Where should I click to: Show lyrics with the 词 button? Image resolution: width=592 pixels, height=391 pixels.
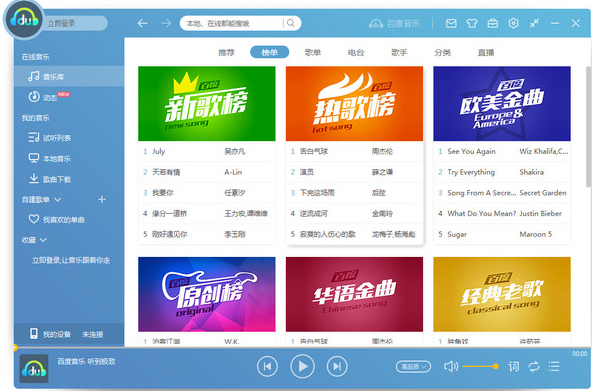(513, 366)
